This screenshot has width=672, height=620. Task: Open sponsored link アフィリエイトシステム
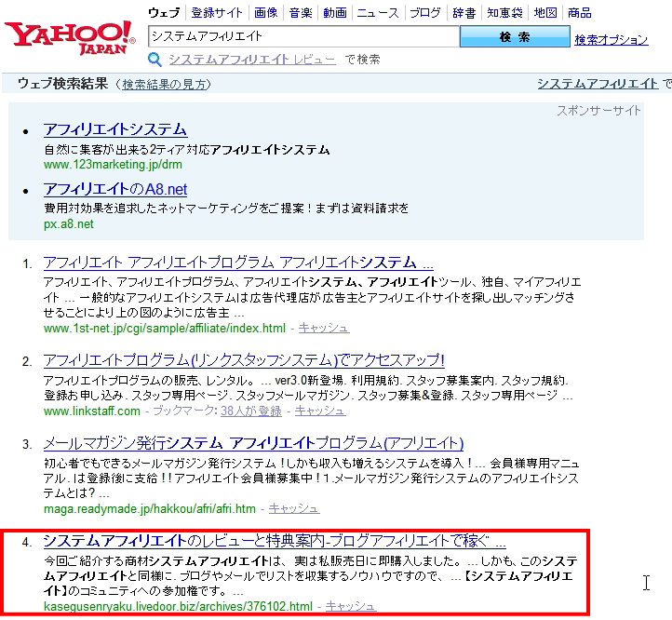pyautogui.click(x=115, y=129)
